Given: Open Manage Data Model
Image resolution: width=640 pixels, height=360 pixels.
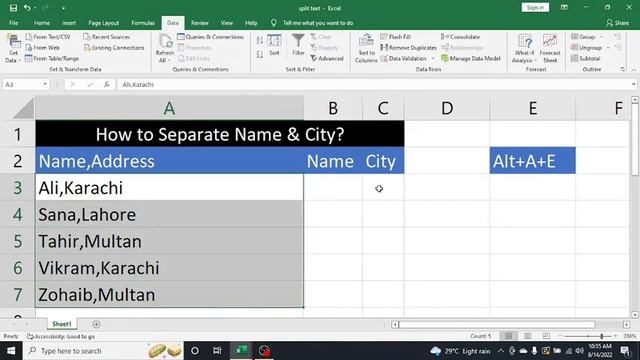Looking at the screenshot, I should [x=471, y=58].
